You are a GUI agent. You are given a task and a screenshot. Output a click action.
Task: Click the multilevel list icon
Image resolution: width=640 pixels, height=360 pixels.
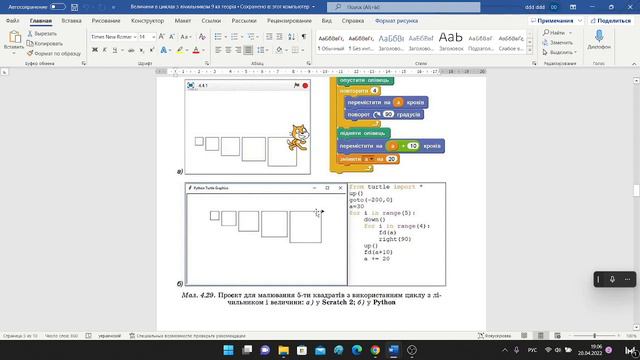pos(251,37)
